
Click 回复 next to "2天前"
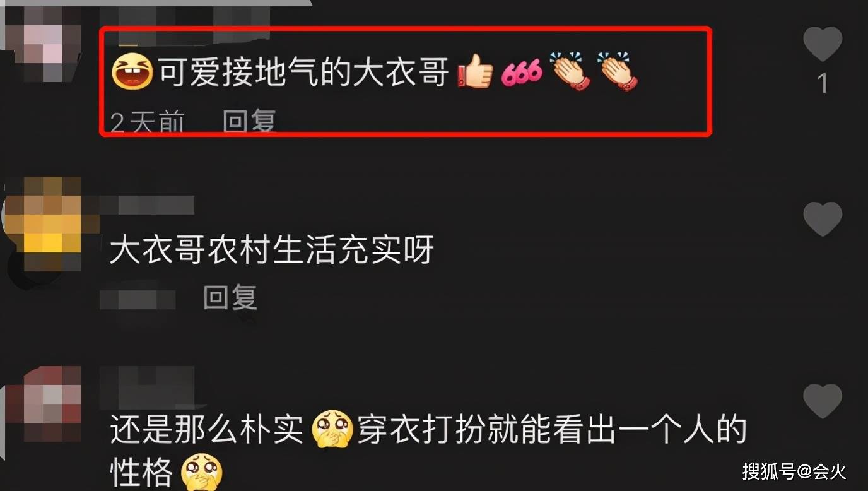(x=249, y=121)
